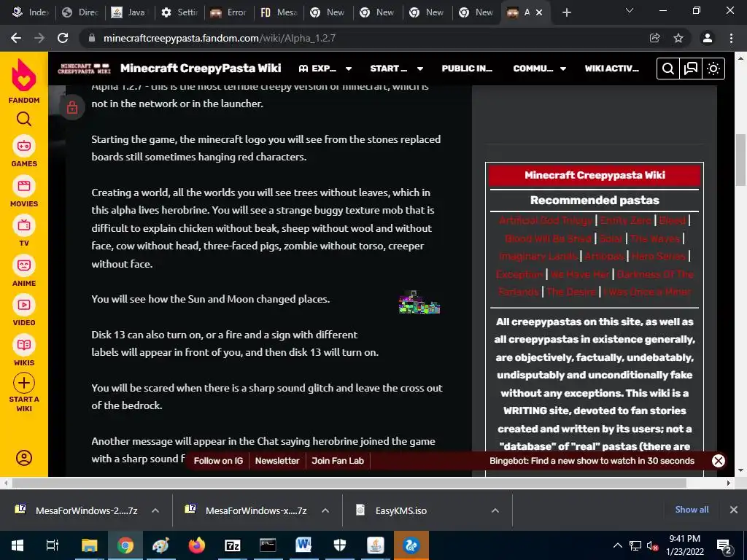Click the muted volume tray icon
The image size is (747, 560).
[651, 545]
